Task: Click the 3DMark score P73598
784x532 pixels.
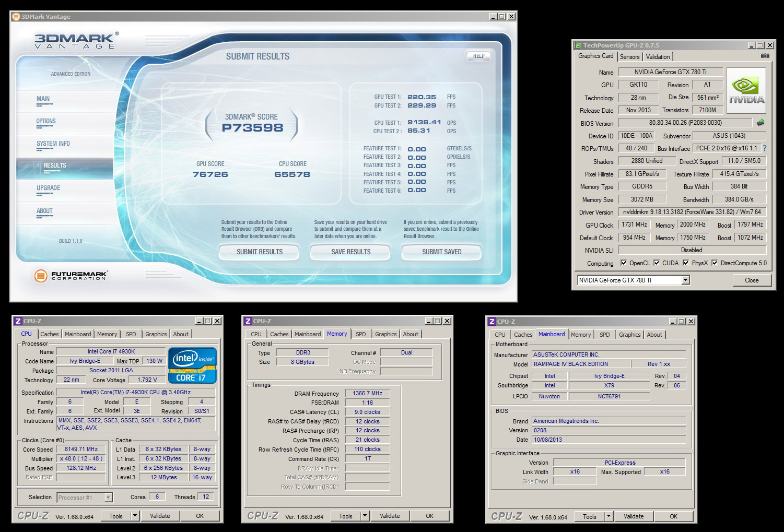Action: click(252, 127)
